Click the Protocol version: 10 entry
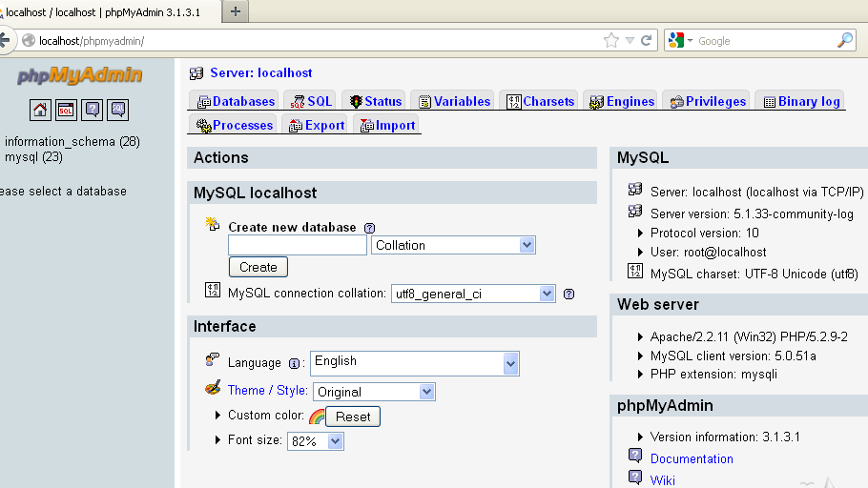 click(704, 233)
